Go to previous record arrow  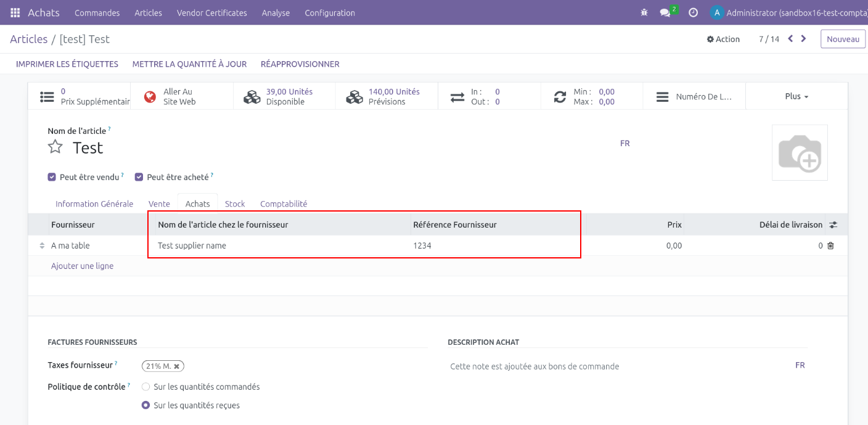[x=790, y=39]
